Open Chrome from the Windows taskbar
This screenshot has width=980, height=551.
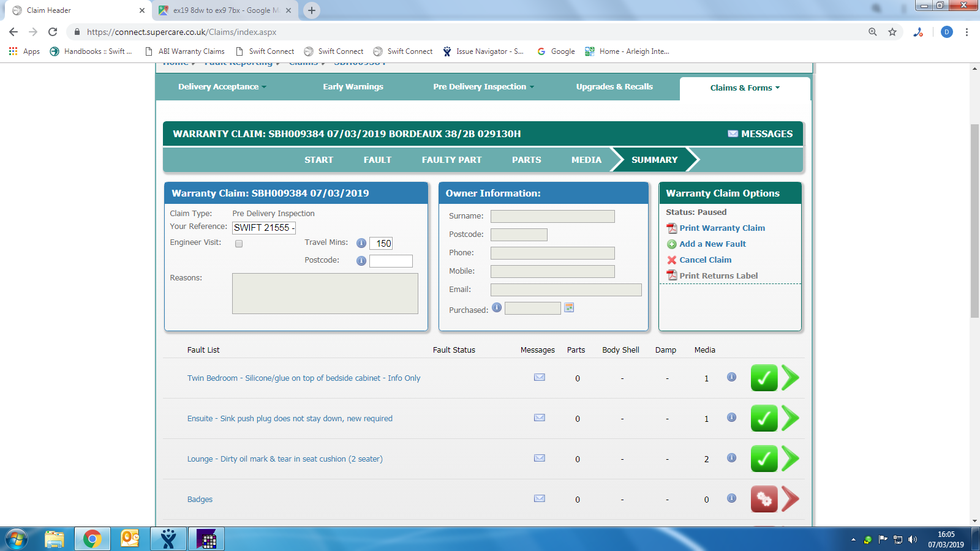tap(92, 539)
